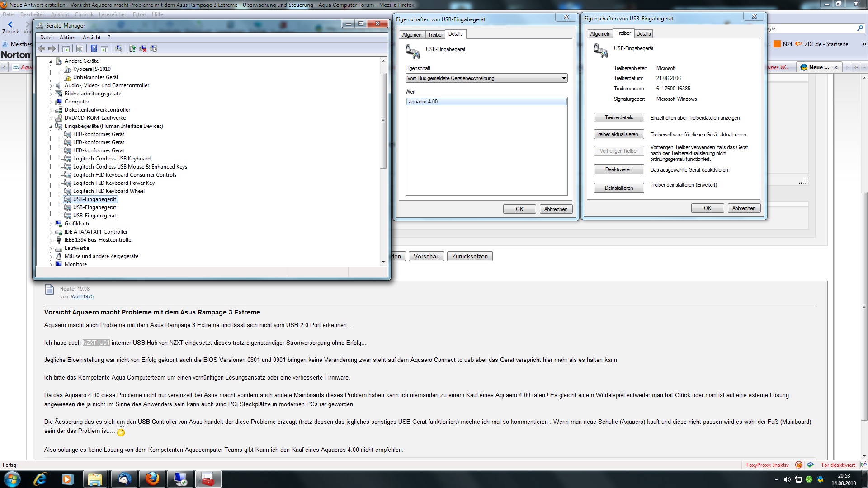Click scan for hardware changes toolbar icon
Viewport: 868px width, 488px height.
point(118,49)
